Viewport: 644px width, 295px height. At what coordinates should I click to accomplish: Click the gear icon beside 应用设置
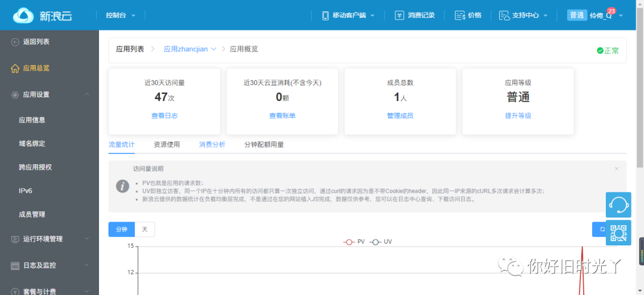[15, 94]
